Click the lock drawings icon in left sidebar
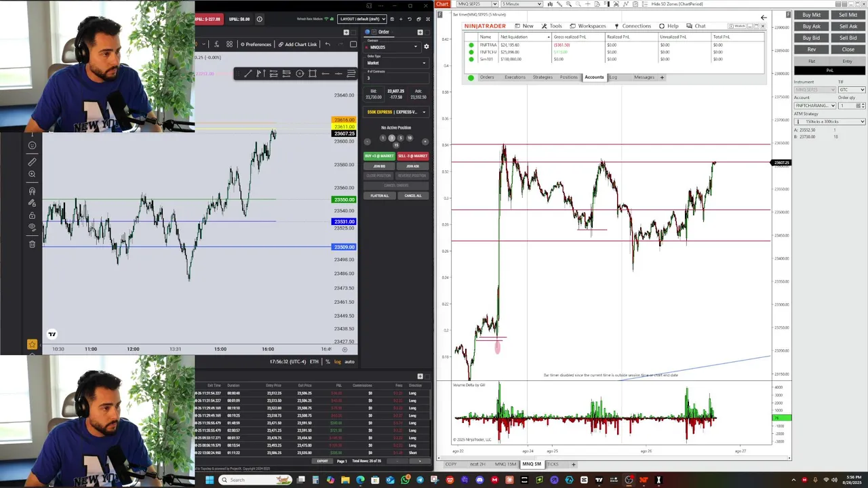 (x=32, y=216)
